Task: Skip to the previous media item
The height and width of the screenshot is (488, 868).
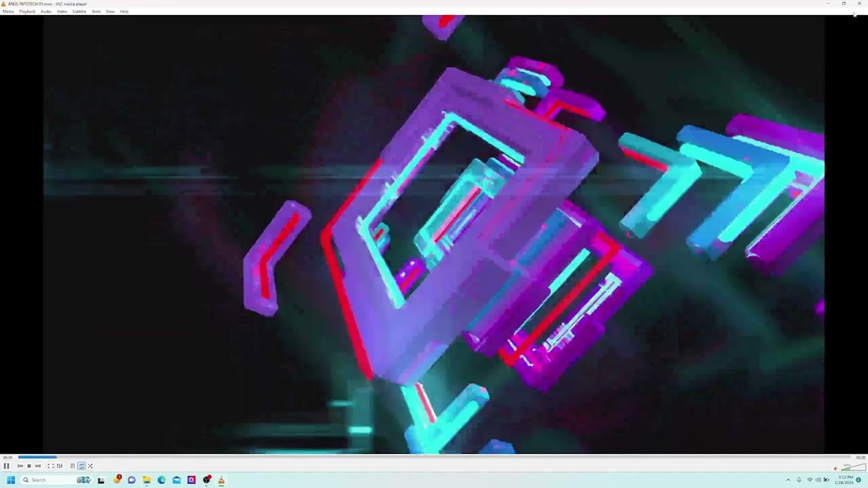Action: (20, 466)
